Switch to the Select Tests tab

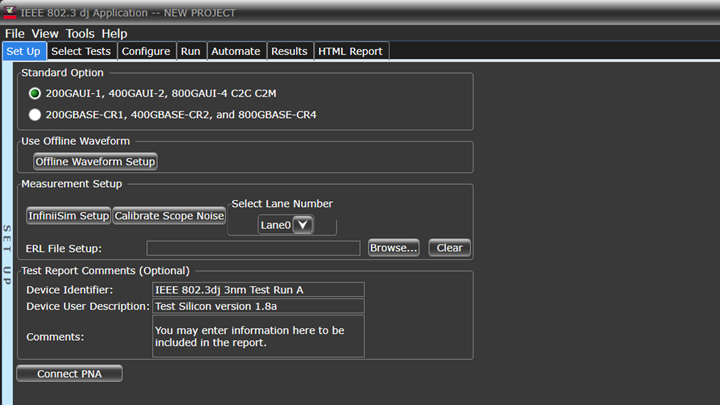point(81,51)
